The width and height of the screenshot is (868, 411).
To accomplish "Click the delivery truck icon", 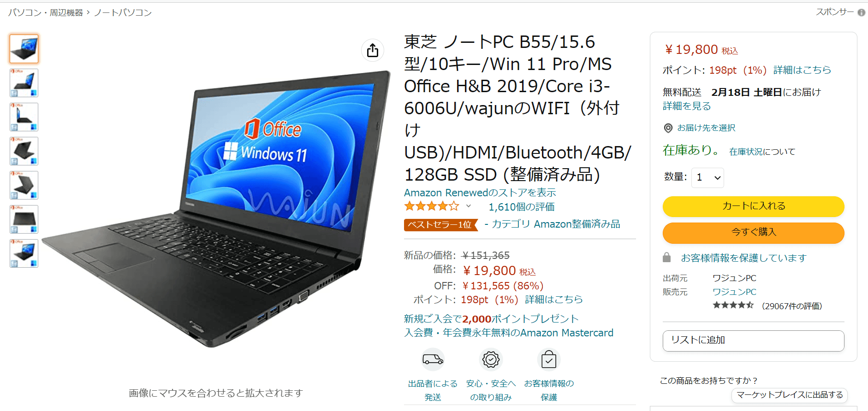I will click(433, 359).
